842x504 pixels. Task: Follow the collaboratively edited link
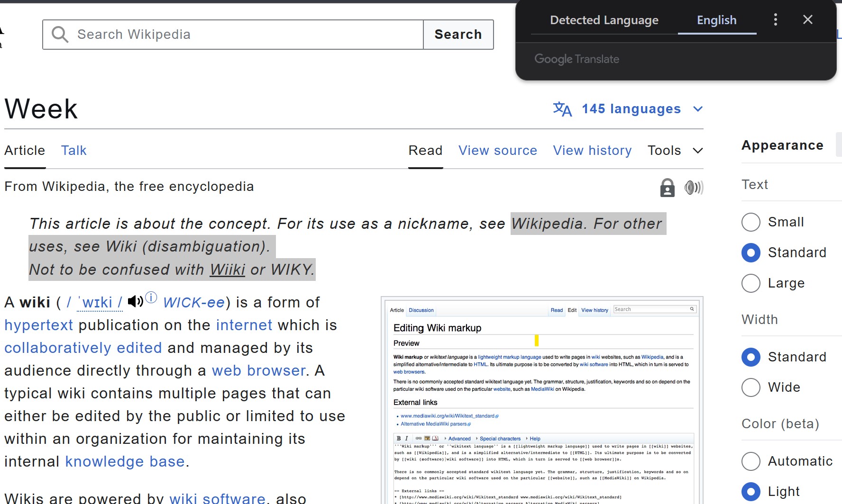point(83,348)
